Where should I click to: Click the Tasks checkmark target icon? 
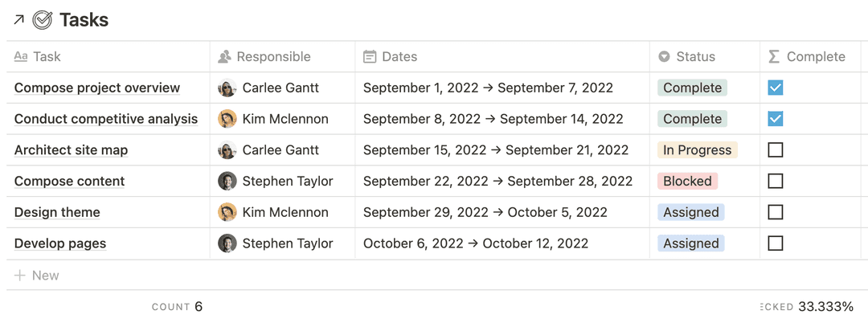click(42, 20)
